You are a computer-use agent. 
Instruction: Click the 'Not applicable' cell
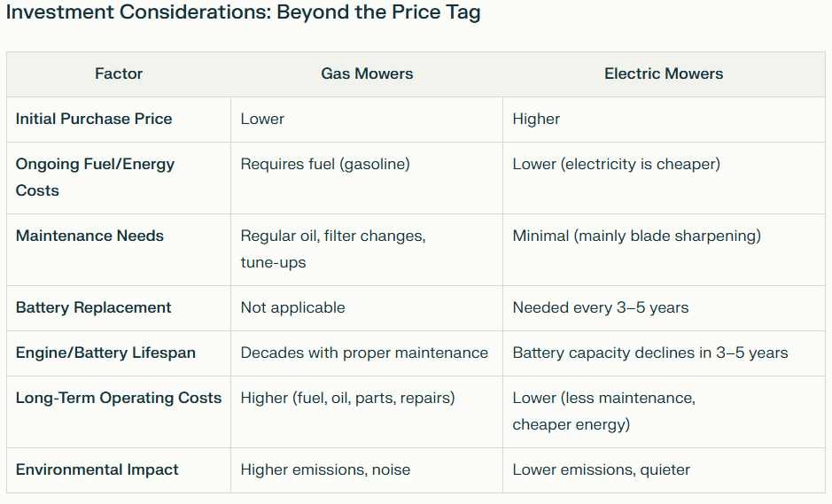click(292, 307)
